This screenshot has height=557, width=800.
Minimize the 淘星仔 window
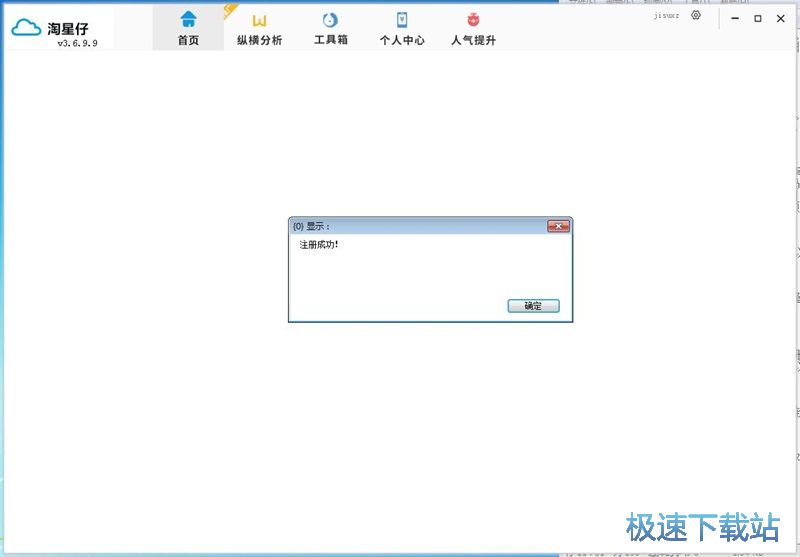[735, 18]
